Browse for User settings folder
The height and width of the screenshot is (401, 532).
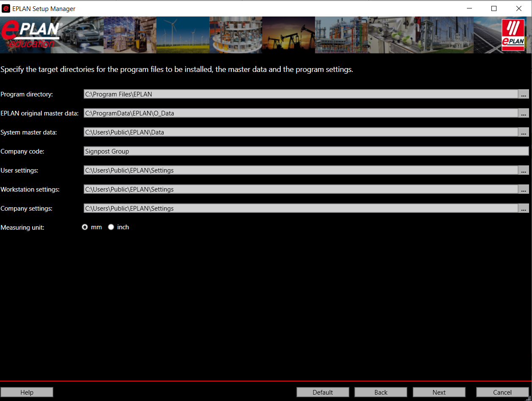[524, 170]
